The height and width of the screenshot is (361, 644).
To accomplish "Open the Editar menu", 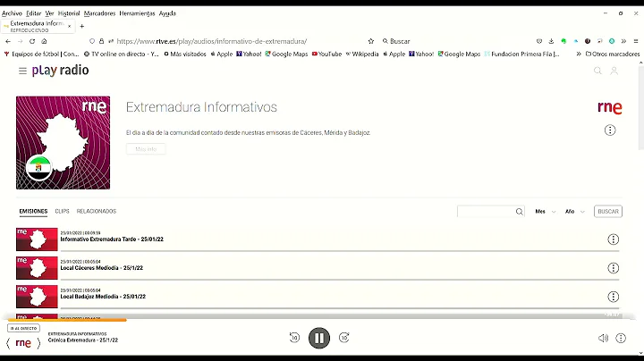I will coord(34,13).
